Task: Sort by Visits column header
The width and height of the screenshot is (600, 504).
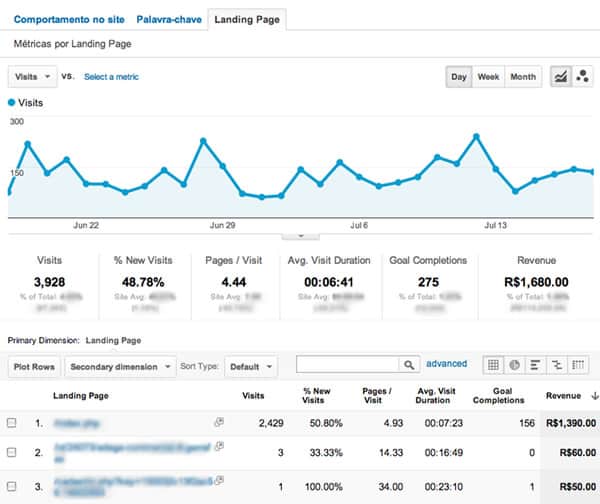Action: click(253, 396)
